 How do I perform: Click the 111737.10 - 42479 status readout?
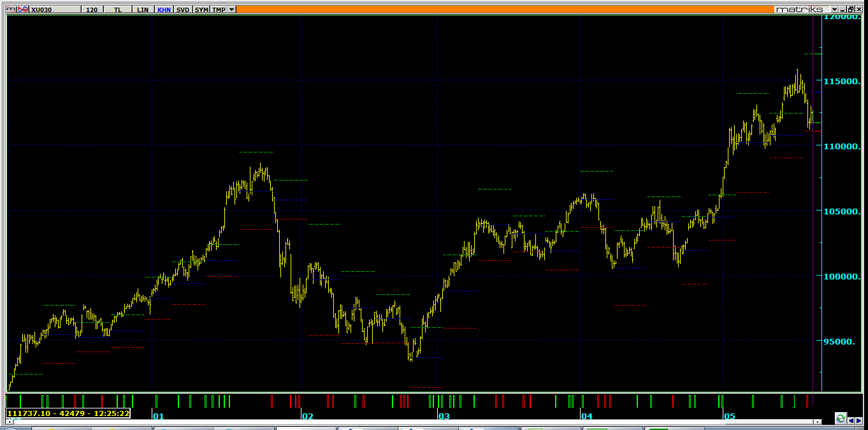coord(68,413)
